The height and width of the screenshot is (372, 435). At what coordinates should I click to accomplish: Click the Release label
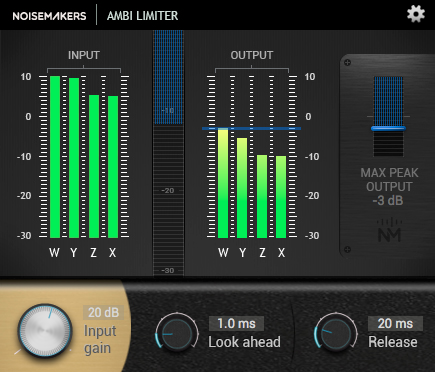(393, 342)
